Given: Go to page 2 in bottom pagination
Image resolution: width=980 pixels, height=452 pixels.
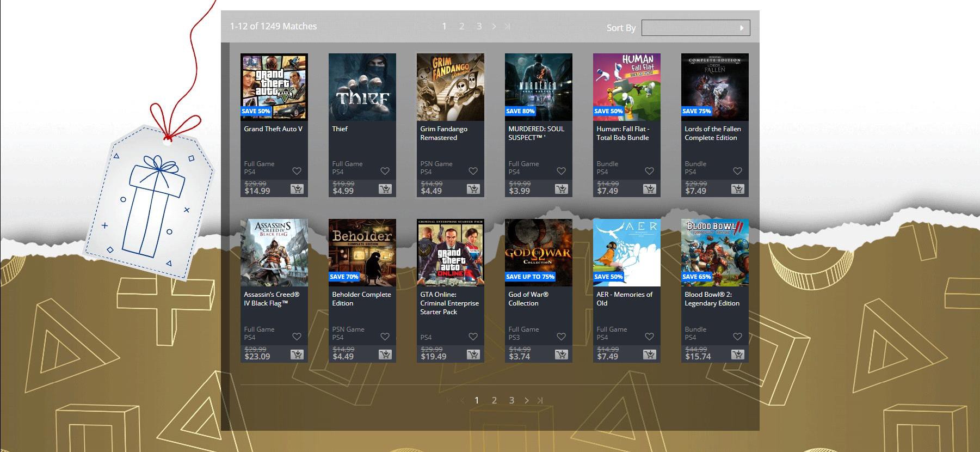Looking at the screenshot, I should pos(494,400).
